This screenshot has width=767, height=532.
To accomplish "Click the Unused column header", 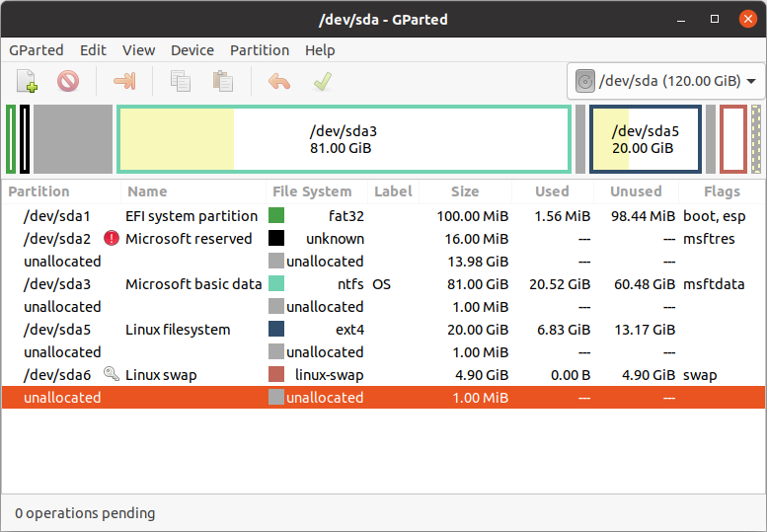I will (636, 191).
